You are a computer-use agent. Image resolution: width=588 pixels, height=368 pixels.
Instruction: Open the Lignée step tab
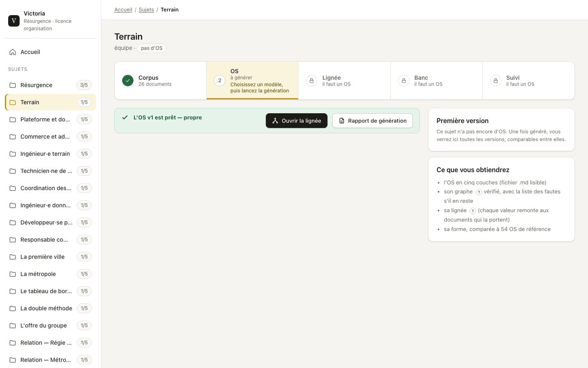[x=345, y=81]
